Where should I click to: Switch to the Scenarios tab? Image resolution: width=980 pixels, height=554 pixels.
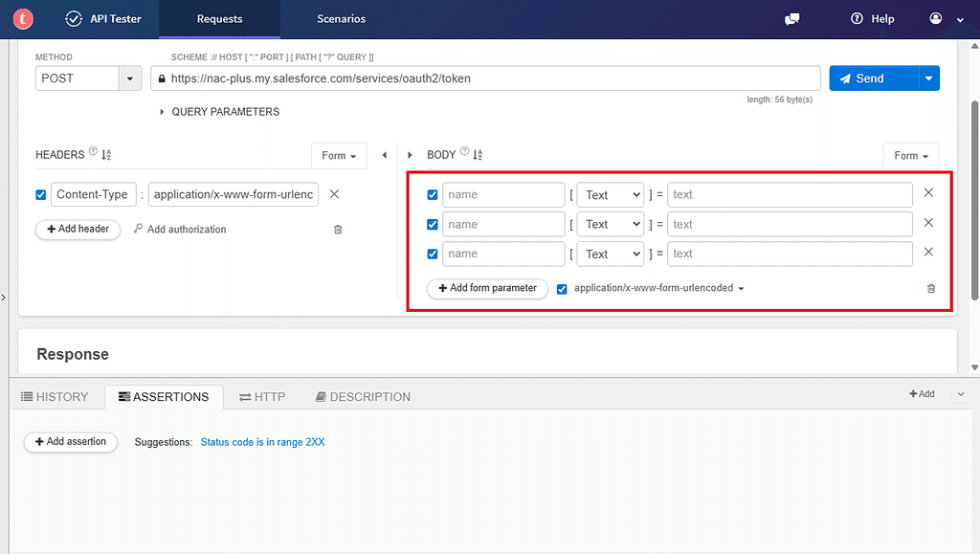(342, 19)
